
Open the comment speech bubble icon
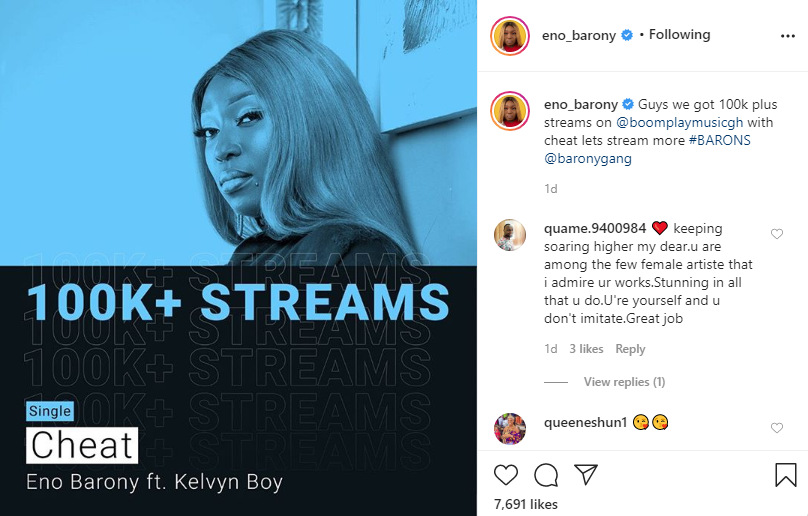coord(546,474)
